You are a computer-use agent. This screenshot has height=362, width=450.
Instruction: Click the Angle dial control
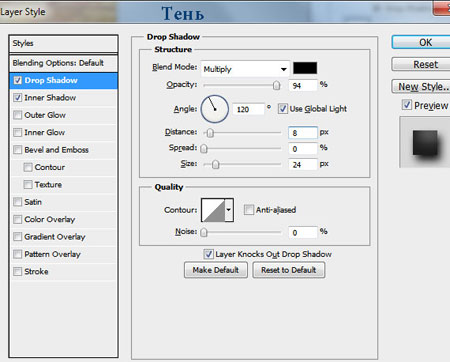[215, 109]
